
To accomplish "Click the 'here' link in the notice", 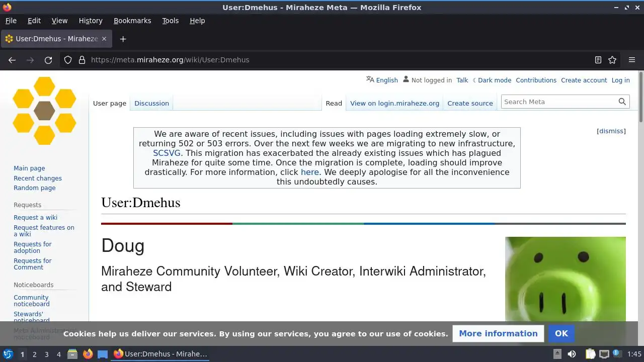I will tap(310, 172).
